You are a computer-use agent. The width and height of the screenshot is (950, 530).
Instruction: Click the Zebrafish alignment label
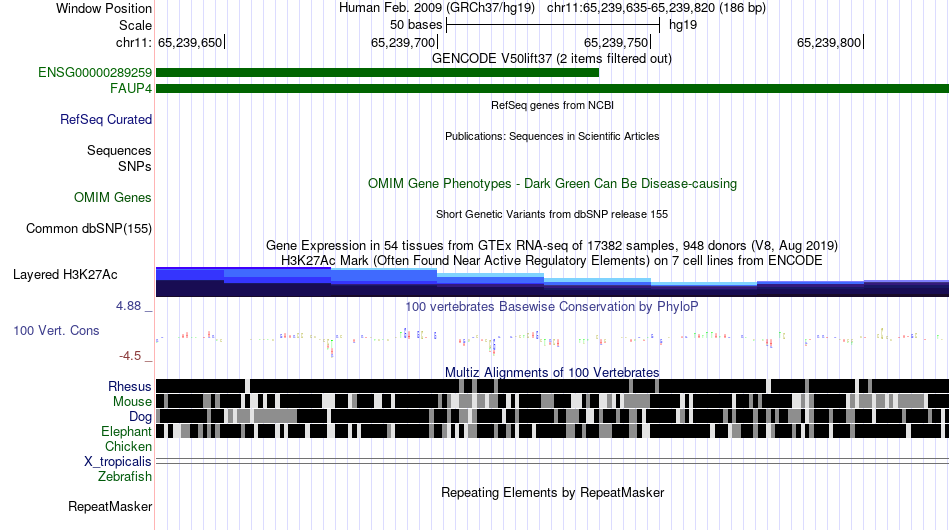[x=125, y=477]
